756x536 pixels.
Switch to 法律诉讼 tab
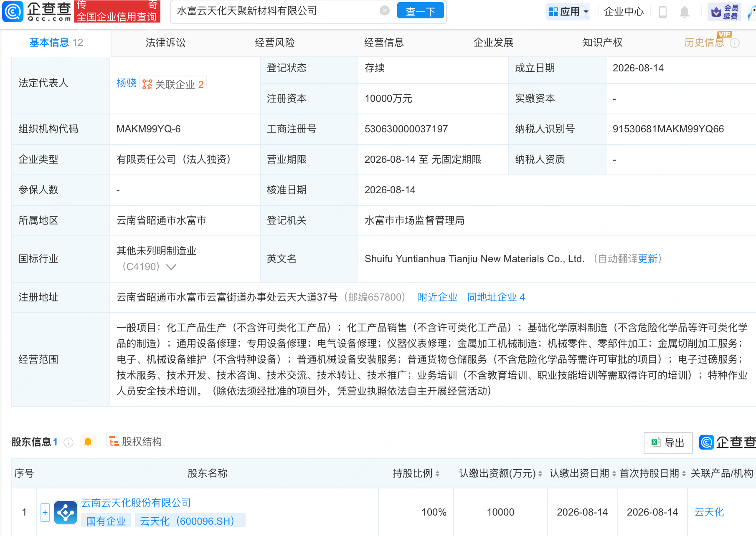pyautogui.click(x=165, y=43)
